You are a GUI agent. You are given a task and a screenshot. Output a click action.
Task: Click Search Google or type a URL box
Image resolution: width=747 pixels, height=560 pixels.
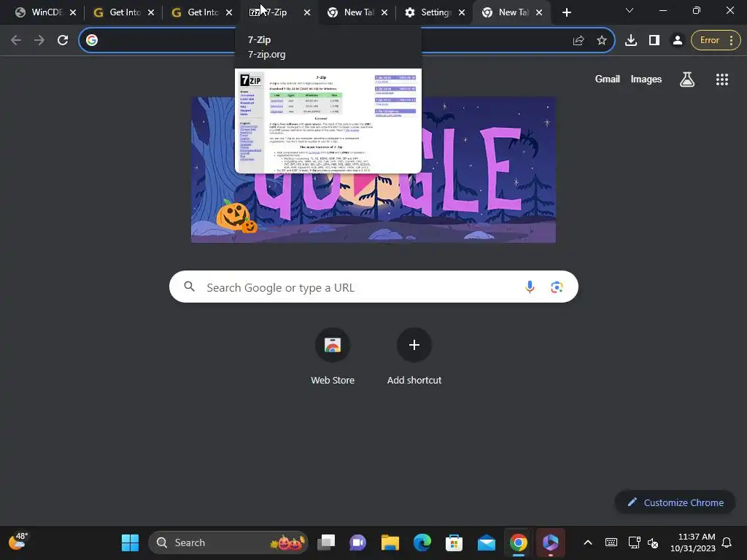[373, 287]
